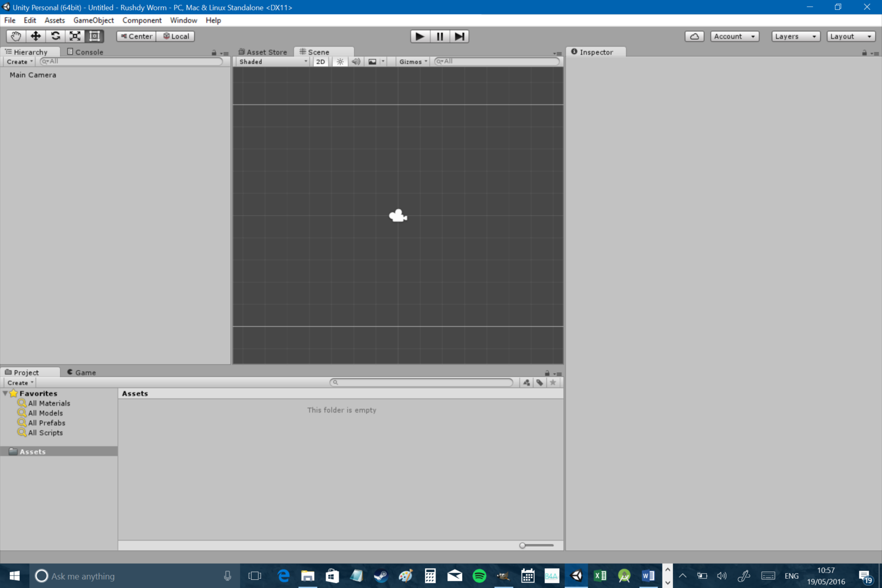Open the Layout dropdown
The height and width of the screenshot is (588, 882).
tap(850, 36)
